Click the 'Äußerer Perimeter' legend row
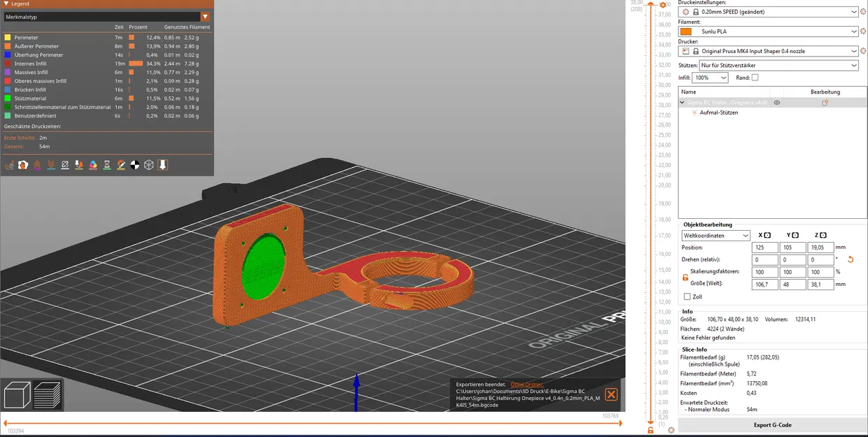Screen dimensions: 868x437 pos(106,46)
